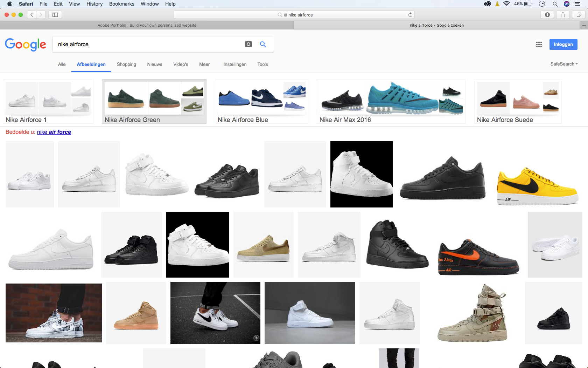Click the camera search-by-image icon
The width and height of the screenshot is (588, 368).
click(x=248, y=44)
